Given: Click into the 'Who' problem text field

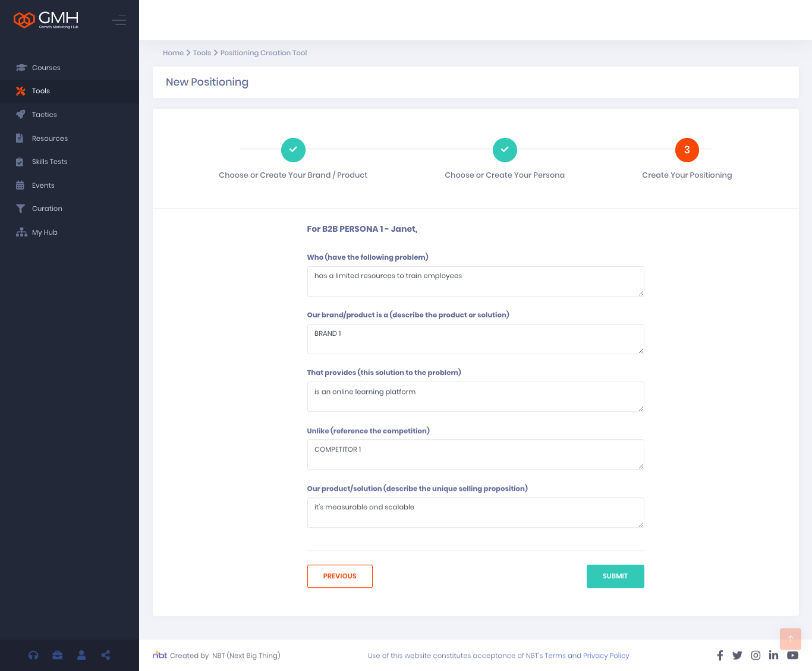Looking at the screenshot, I should [476, 281].
